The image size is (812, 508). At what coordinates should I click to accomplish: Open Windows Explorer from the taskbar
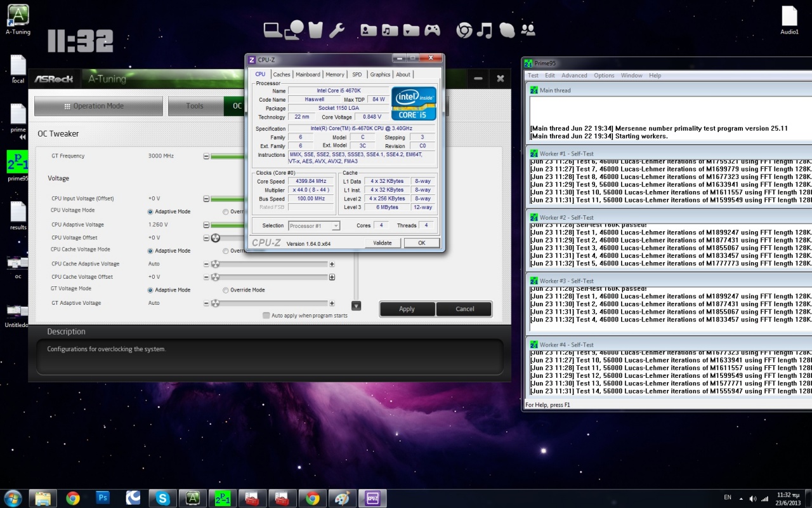pyautogui.click(x=43, y=498)
